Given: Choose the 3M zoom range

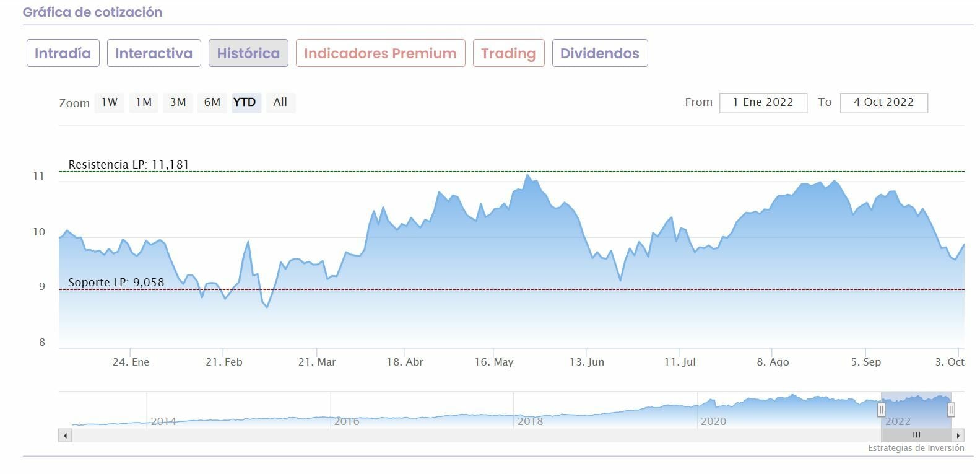Looking at the screenshot, I should pos(178,102).
